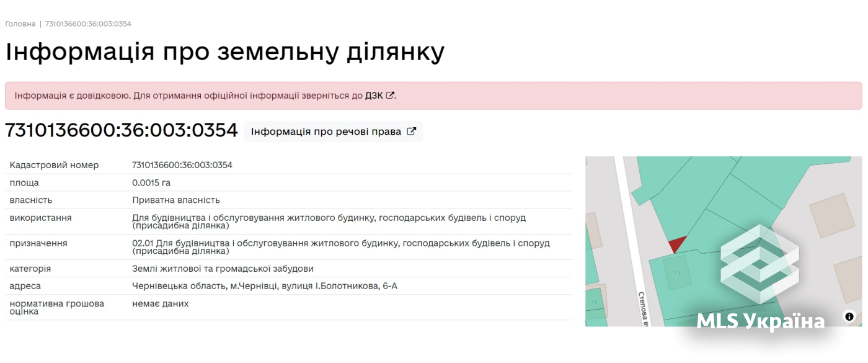The width and height of the screenshot is (868, 363).
Task: Select the value starting with 02.01
Action: click(x=341, y=247)
